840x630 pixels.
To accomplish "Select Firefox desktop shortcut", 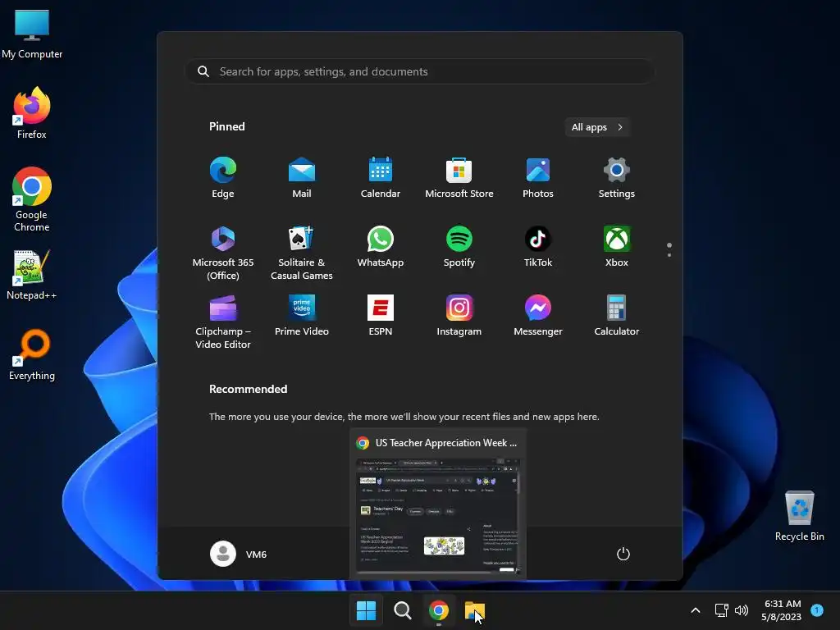I will pos(32,113).
